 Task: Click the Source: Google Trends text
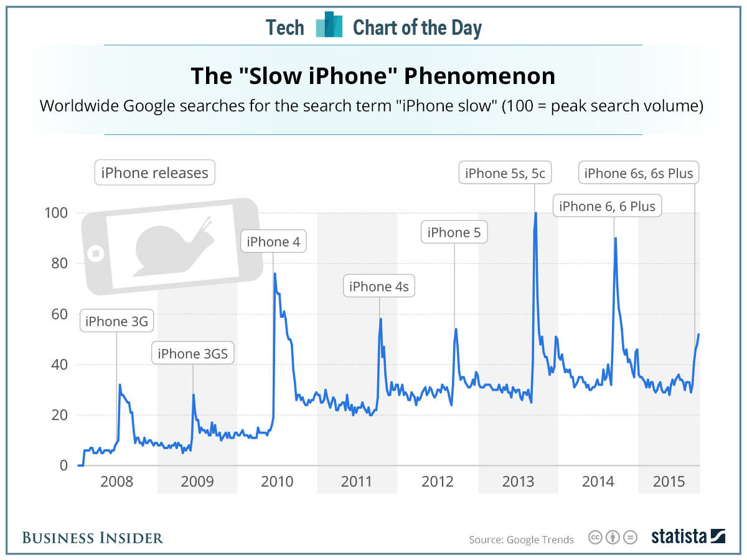pos(522,539)
